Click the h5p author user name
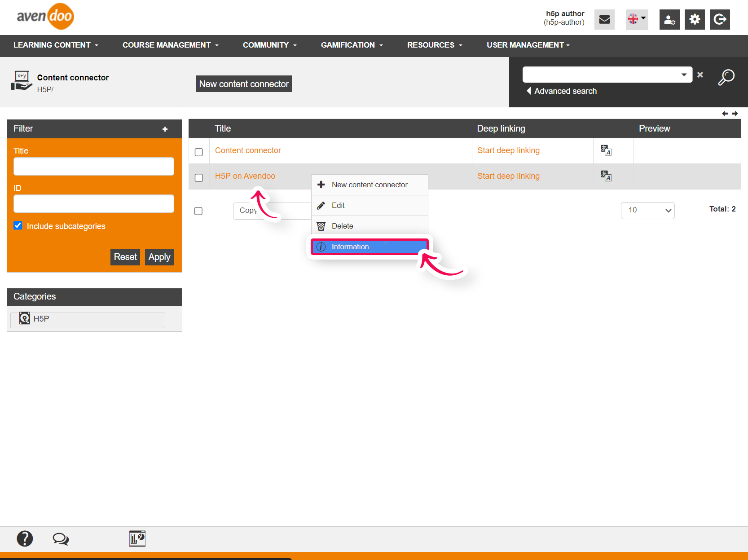 pos(565,13)
